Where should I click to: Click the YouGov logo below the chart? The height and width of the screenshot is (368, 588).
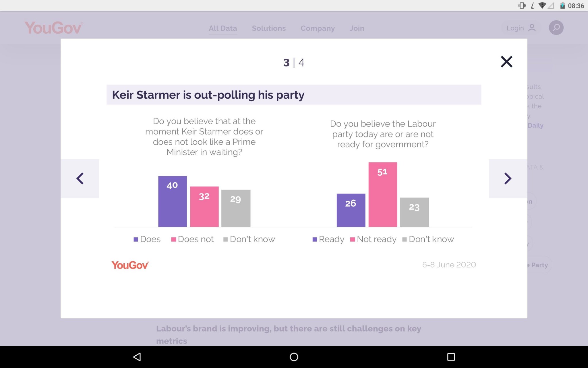coord(130,265)
